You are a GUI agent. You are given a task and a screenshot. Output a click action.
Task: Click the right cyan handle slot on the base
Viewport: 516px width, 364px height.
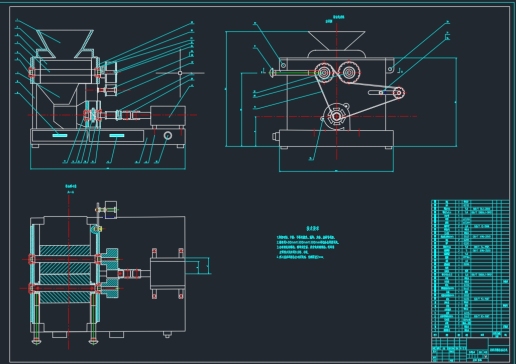[117, 135]
